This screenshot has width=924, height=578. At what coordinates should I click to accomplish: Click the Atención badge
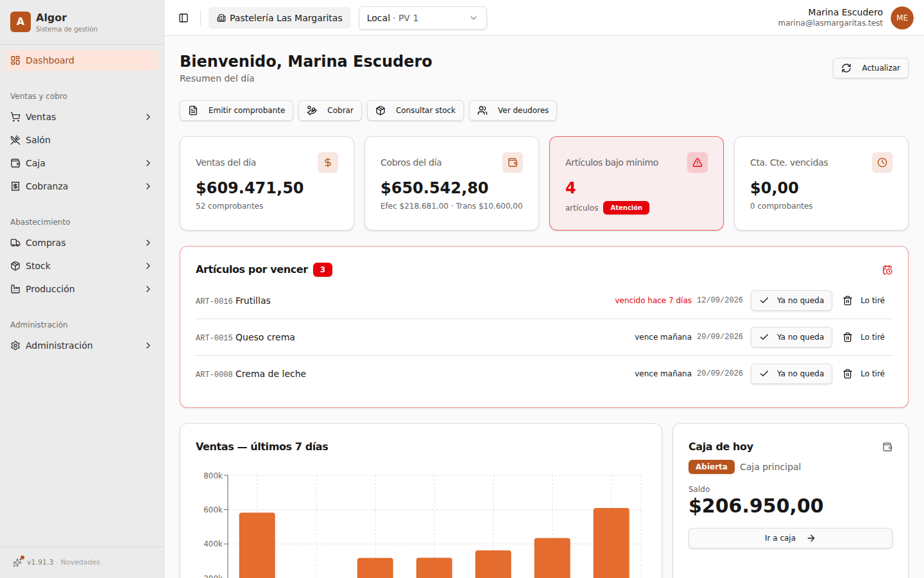pos(626,207)
